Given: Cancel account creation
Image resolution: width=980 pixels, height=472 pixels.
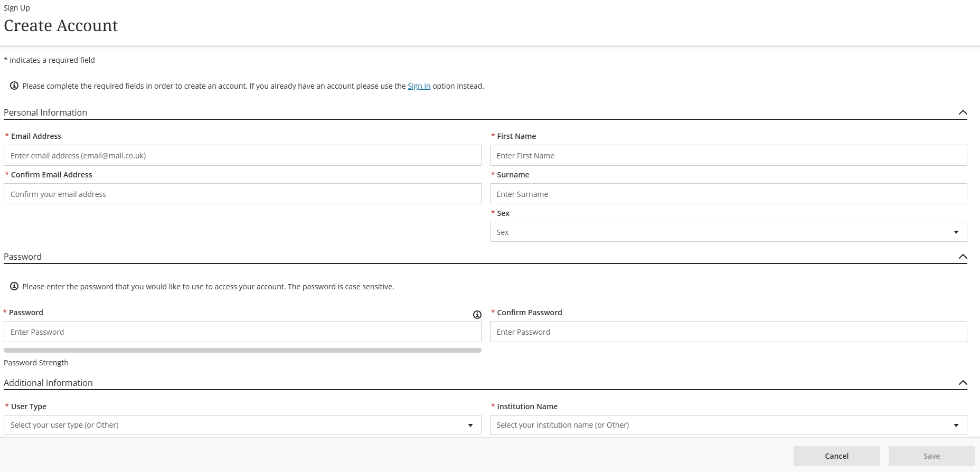Looking at the screenshot, I should (x=836, y=456).
